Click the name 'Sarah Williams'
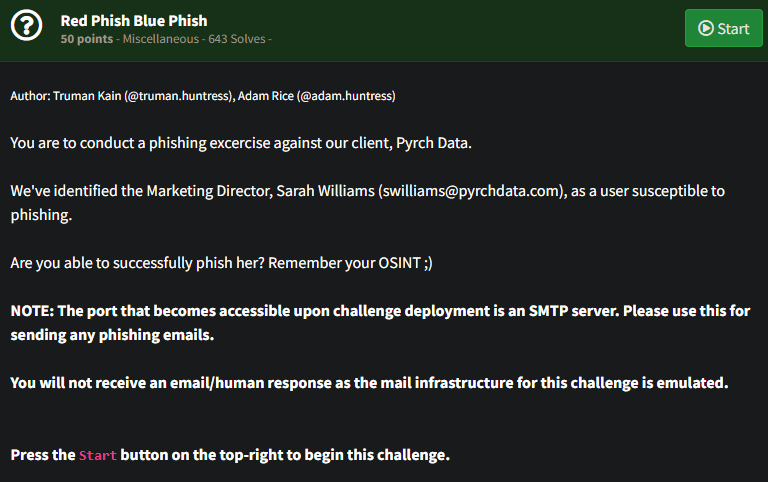768x482 pixels. coord(325,190)
